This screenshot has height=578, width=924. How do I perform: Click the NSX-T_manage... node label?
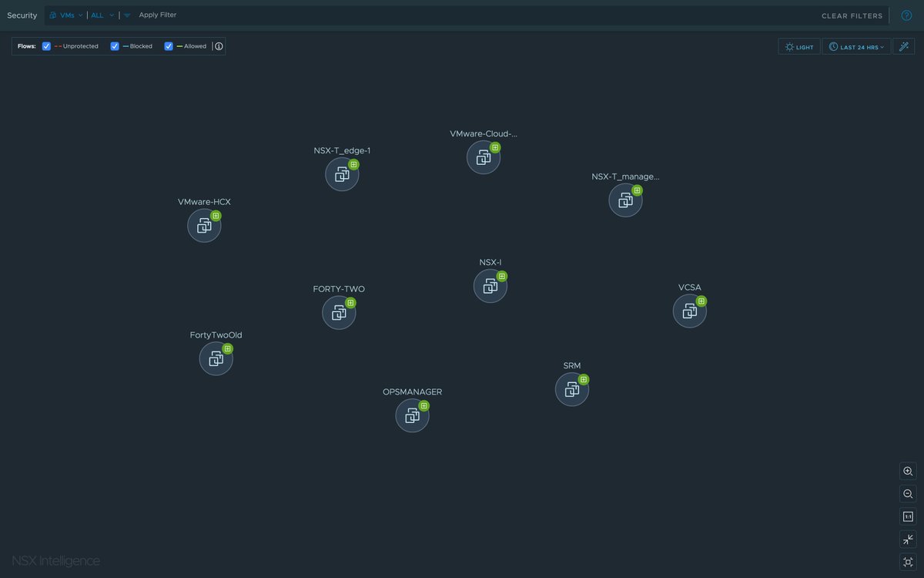click(625, 176)
